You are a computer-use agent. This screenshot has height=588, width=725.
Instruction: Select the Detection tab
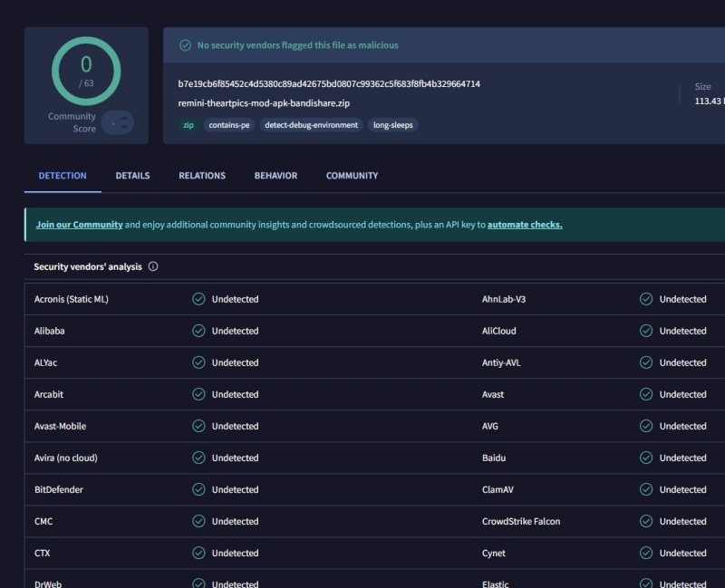click(63, 176)
